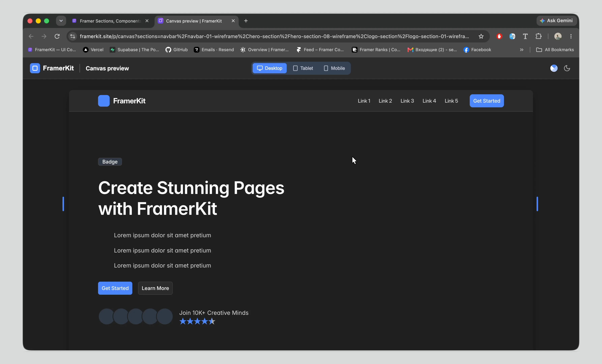602x364 pixels.
Task: Switch to the Framer Sections, Components tab
Action: tap(110, 21)
